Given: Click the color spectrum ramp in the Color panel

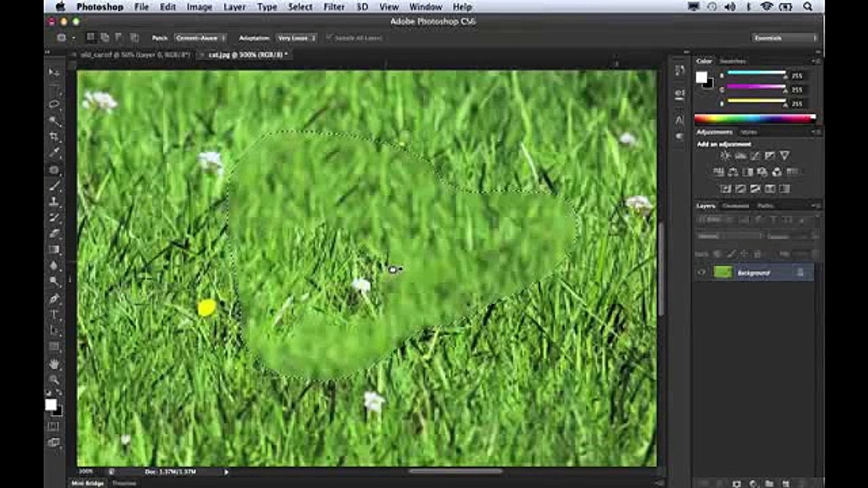Looking at the screenshot, I should click(755, 119).
